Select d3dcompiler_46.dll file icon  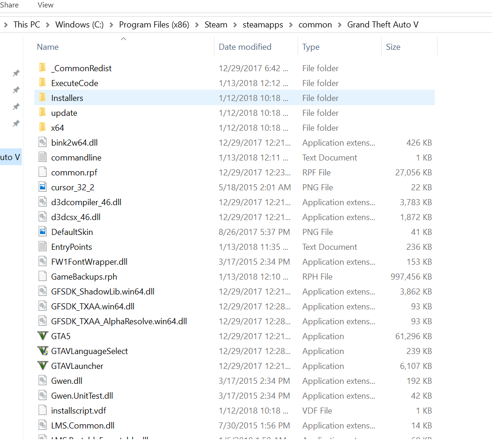43,202
